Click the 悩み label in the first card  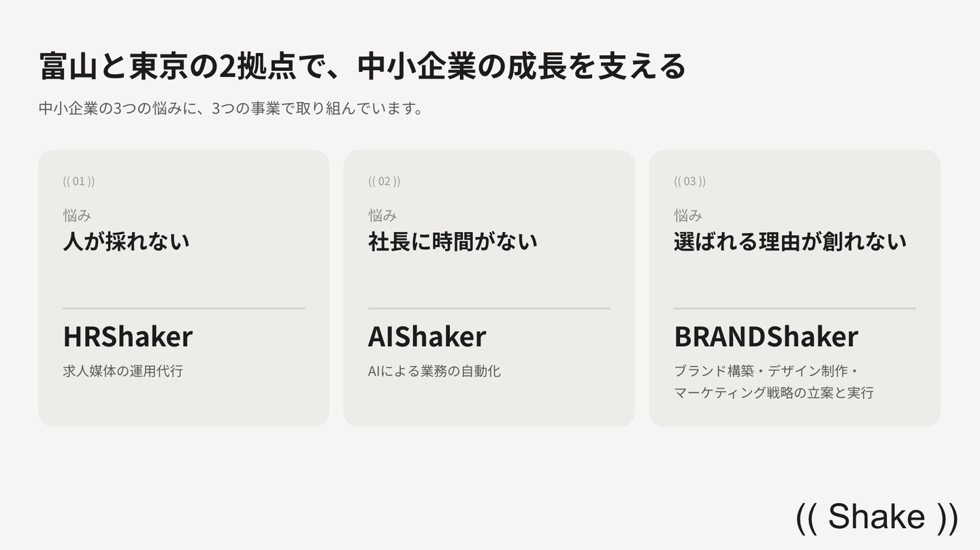(x=77, y=215)
